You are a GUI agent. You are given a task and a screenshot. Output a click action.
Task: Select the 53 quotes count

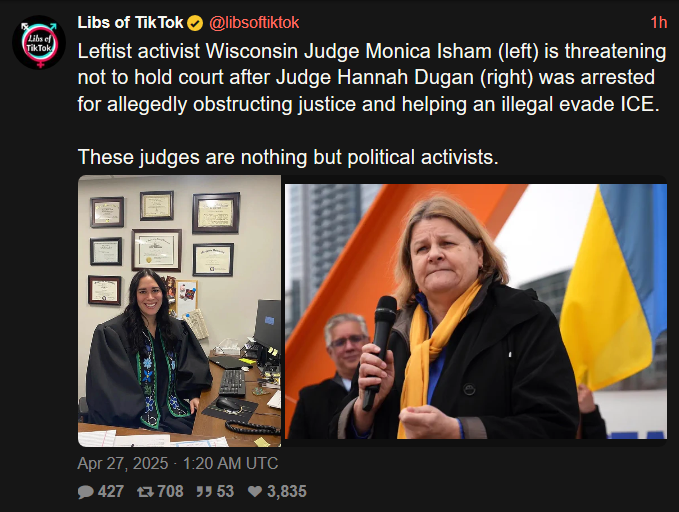point(226,491)
